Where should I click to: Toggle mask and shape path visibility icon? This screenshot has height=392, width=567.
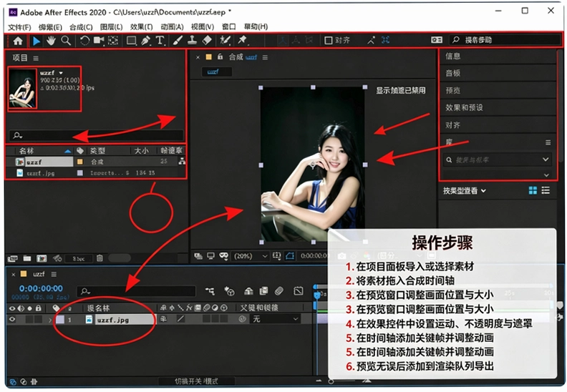tap(290, 256)
